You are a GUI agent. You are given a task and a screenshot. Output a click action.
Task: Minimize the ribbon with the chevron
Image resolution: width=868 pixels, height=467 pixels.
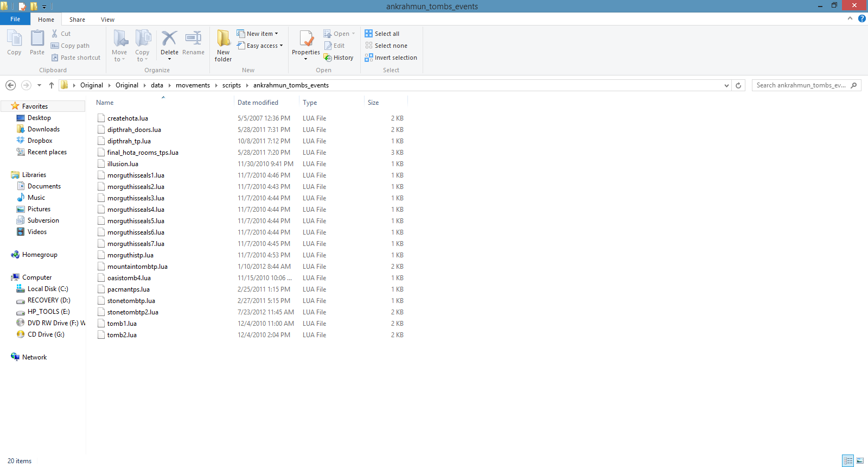click(x=850, y=18)
